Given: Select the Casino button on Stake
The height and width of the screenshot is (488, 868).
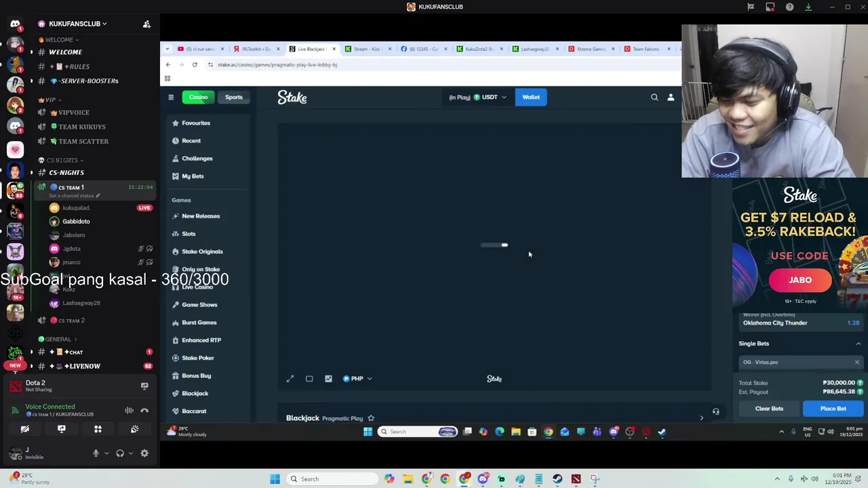Looking at the screenshot, I should point(198,97).
